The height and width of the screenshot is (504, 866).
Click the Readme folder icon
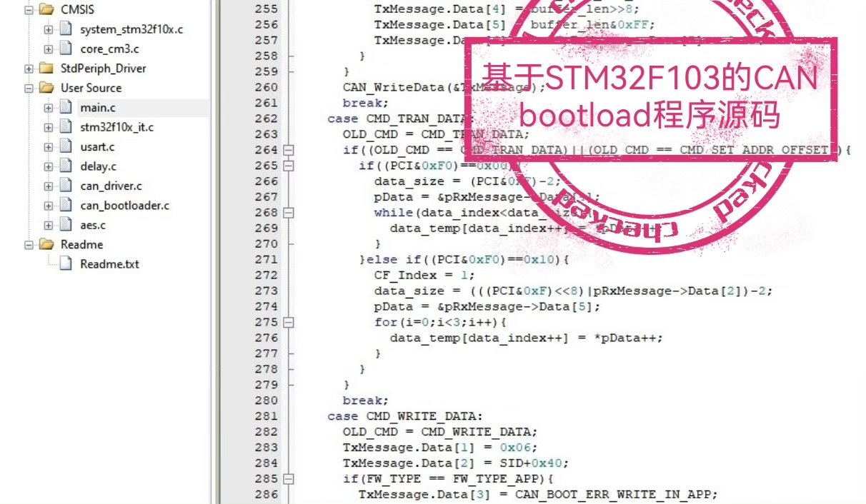[x=46, y=244]
